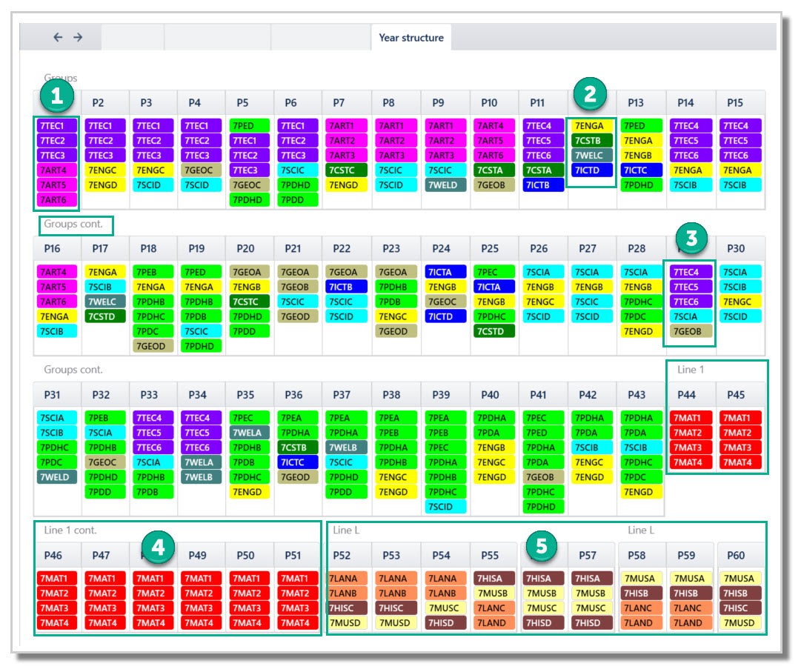Click numbered callout marker 2
The image size is (801, 672).
click(590, 94)
